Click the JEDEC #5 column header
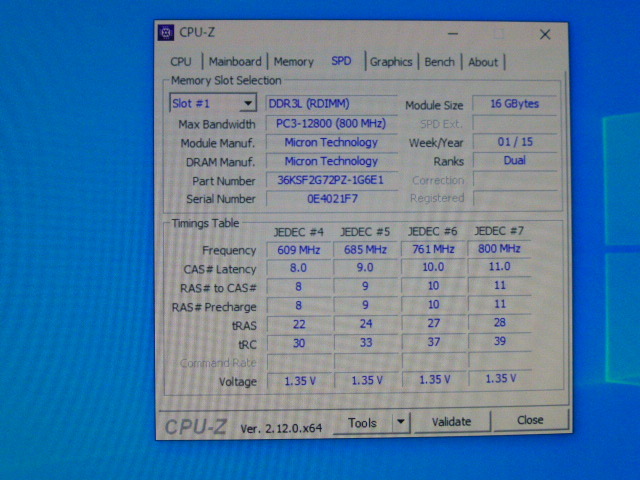 (x=365, y=232)
